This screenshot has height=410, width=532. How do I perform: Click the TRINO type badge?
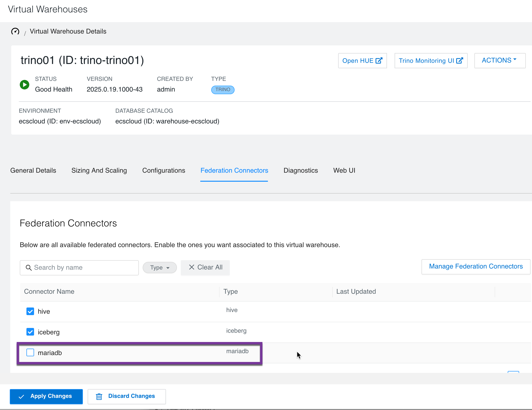pyautogui.click(x=222, y=90)
